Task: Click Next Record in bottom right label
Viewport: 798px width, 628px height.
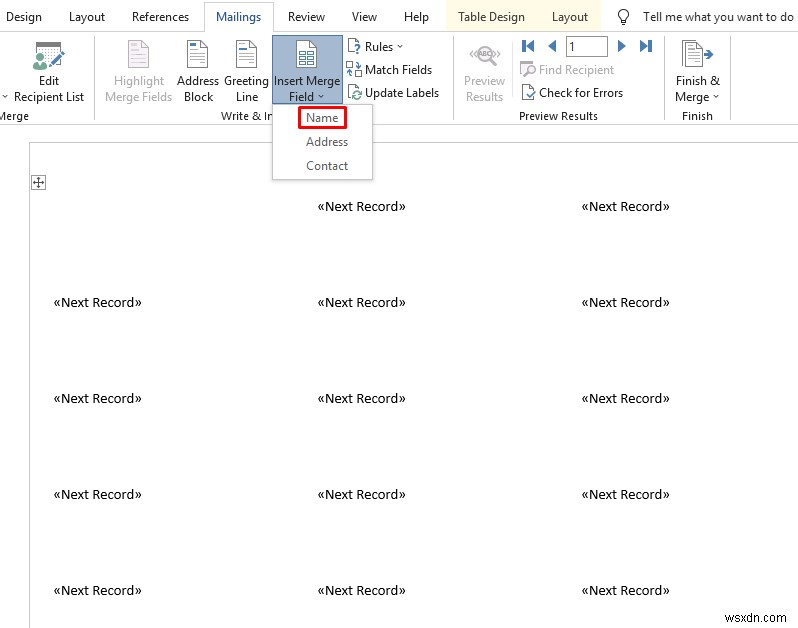Action: tap(625, 590)
